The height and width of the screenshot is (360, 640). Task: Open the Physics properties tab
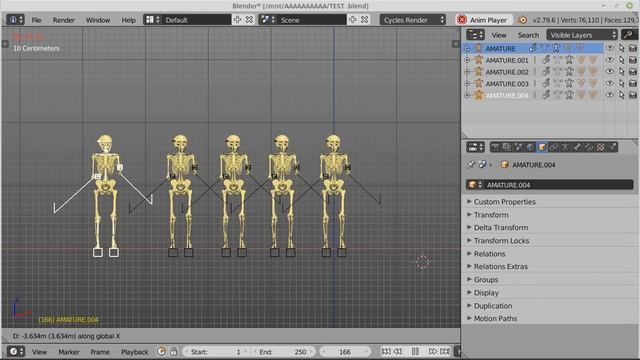point(613,147)
